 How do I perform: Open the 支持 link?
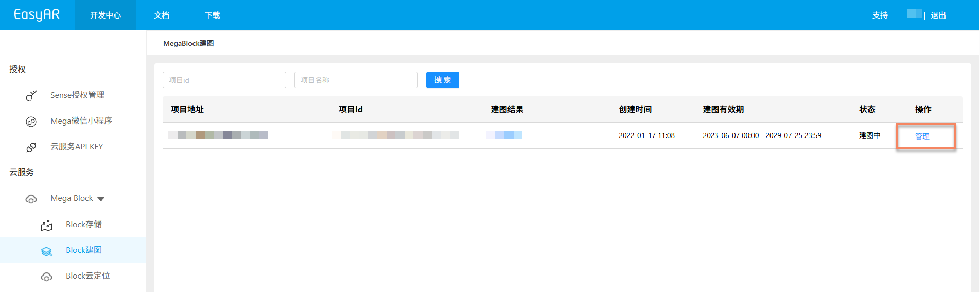pyautogui.click(x=880, y=15)
